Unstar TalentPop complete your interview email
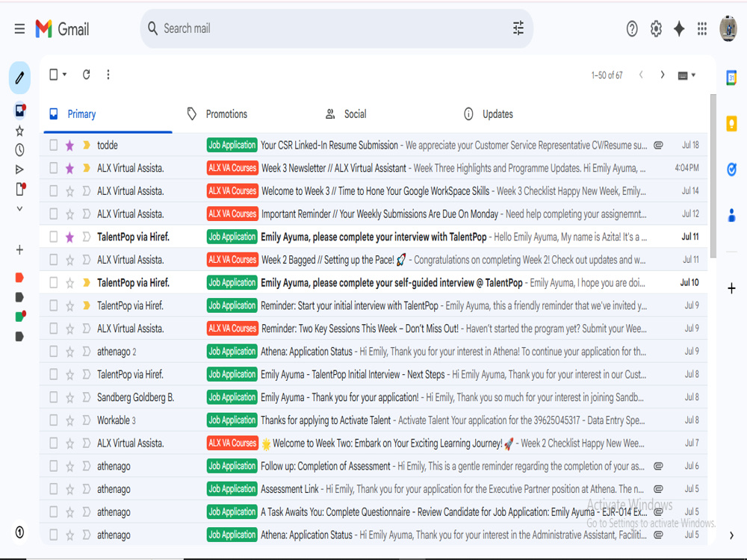 (x=70, y=237)
